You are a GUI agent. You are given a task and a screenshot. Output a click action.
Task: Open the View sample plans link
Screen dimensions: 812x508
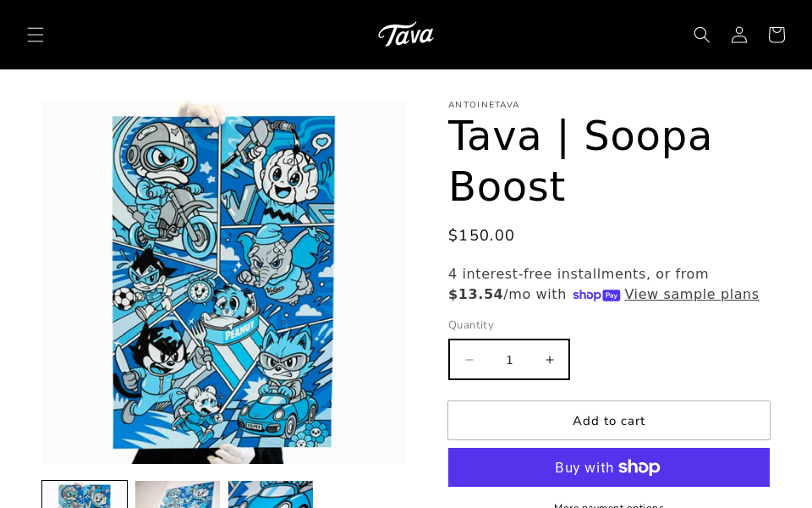[691, 295]
